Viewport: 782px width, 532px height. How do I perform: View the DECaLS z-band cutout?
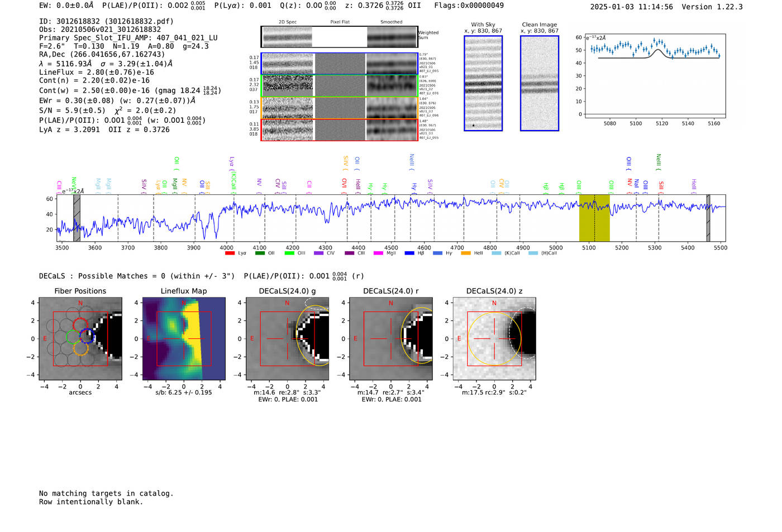point(494,339)
